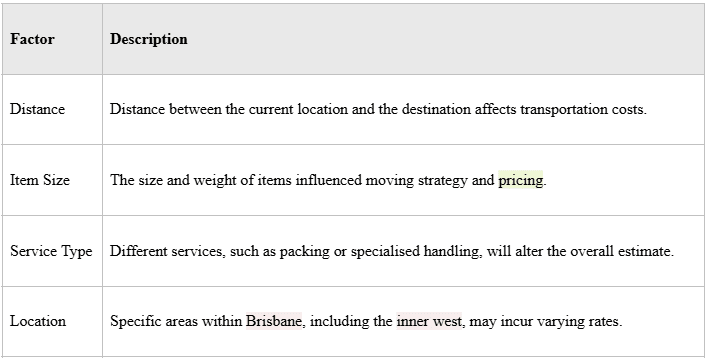The width and height of the screenshot is (708, 361).
Task: Click the Item Size description sentence
Action: (x=328, y=180)
